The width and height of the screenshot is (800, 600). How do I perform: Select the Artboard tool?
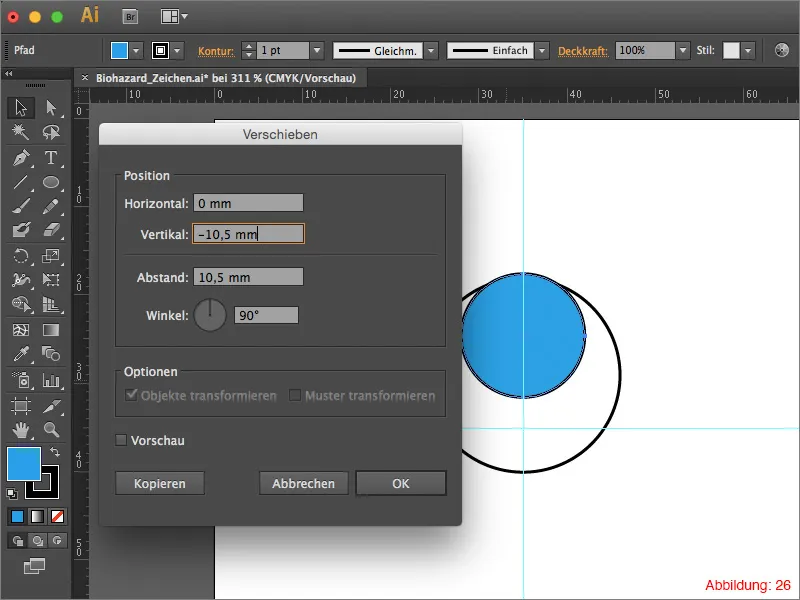point(21,406)
